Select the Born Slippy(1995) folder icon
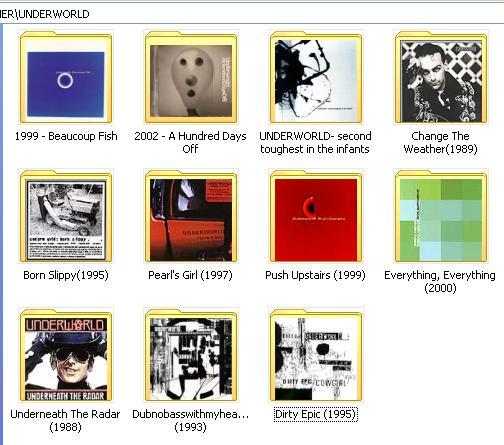This screenshot has width=504, height=445. (x=66, y=216)
